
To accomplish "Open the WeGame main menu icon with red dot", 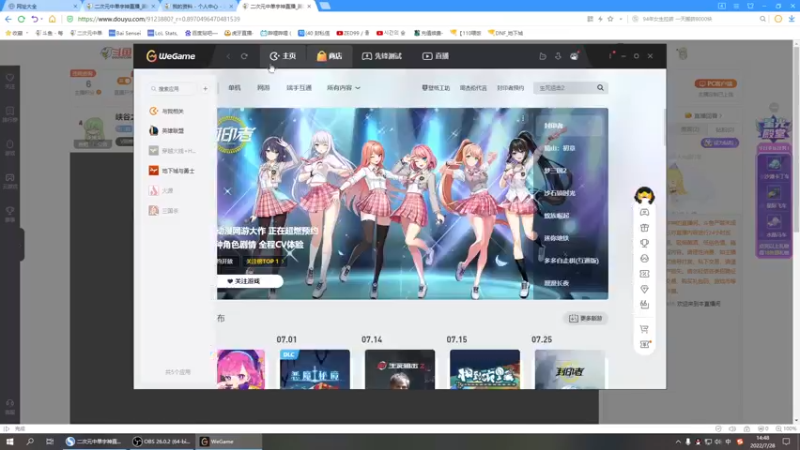I will (x=610, y=55).
